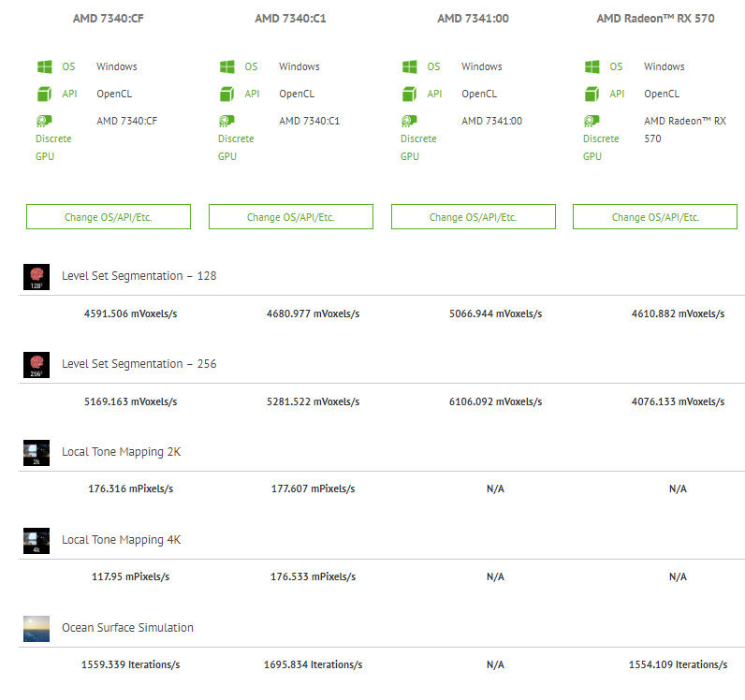745x700 pixels.
Task: Click the 4680.977 mVoxels/s score
Action: (x=314, y=314)
